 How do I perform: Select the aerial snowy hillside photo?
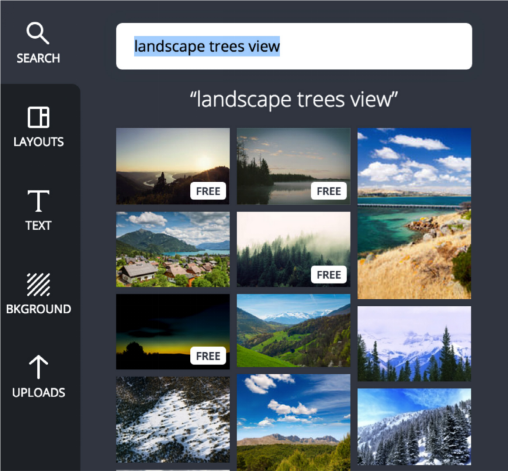coord(173,420)
